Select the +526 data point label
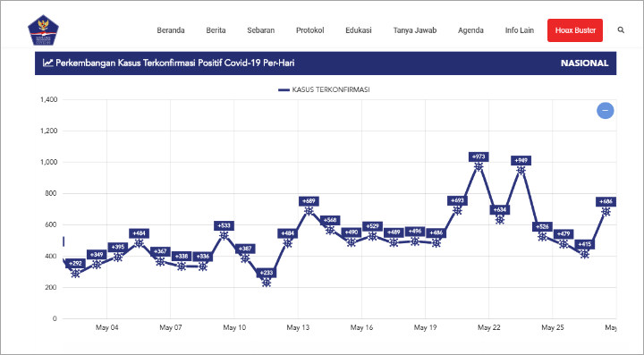The height and width of the screenshot is (355, 644). pos(542,226)
